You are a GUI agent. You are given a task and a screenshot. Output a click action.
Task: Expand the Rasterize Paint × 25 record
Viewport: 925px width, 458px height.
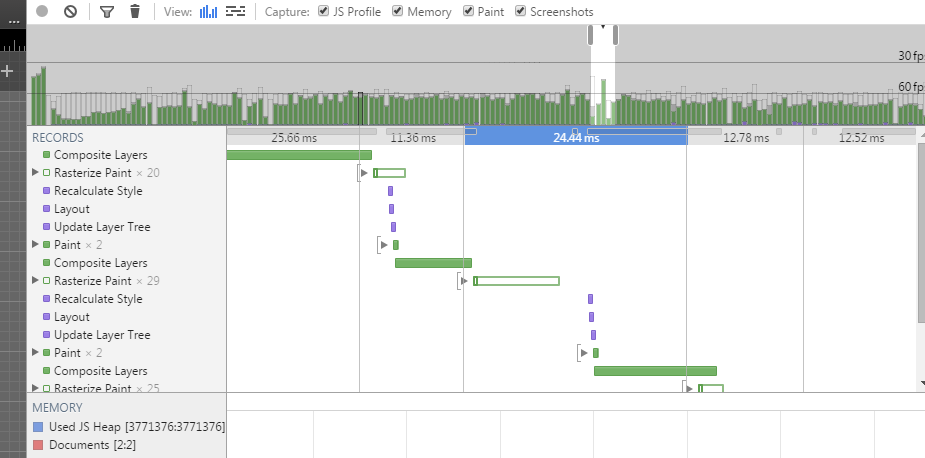pyautogui.click(x=35, y=388)
